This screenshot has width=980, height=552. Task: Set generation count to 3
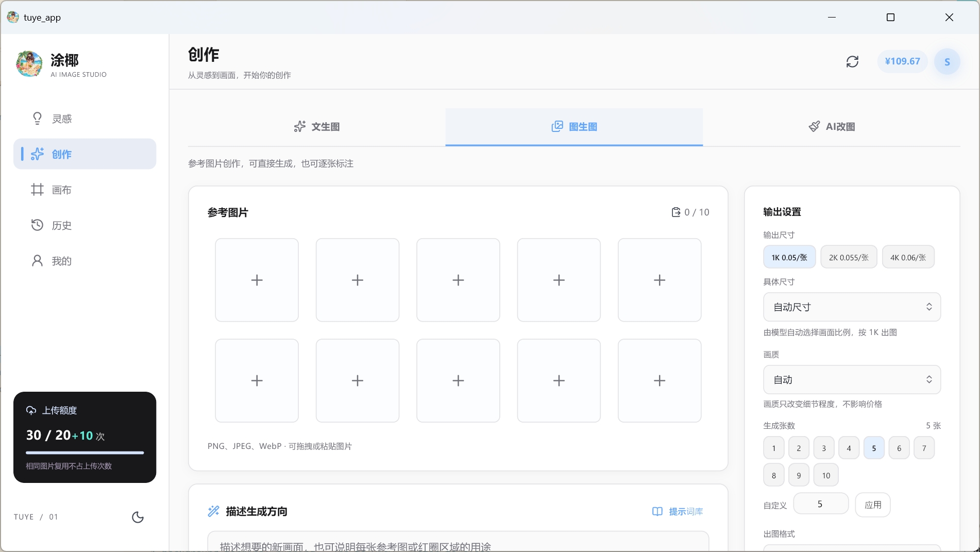coord(823,448)
